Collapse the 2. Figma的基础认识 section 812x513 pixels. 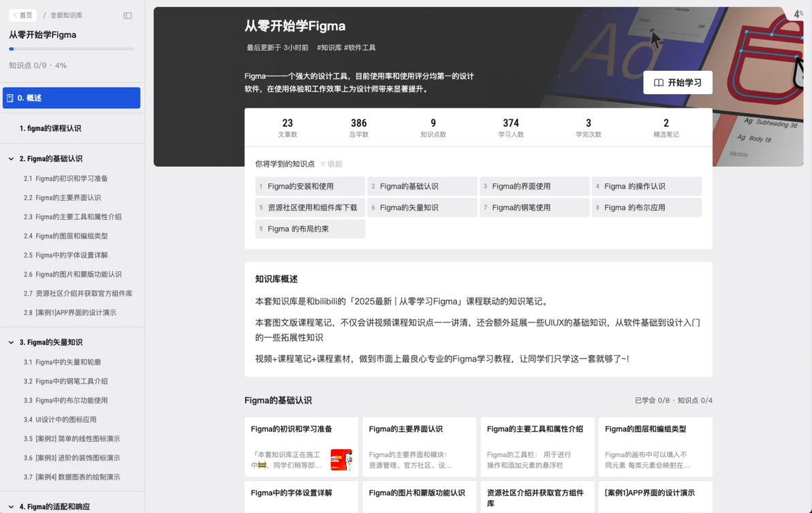click(x=11, y=159)
